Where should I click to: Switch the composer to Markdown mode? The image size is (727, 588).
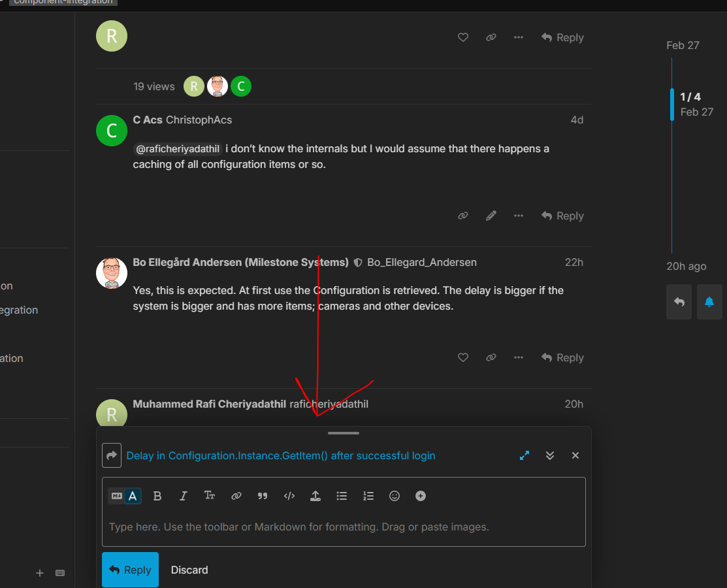click(x=117, y=496)
